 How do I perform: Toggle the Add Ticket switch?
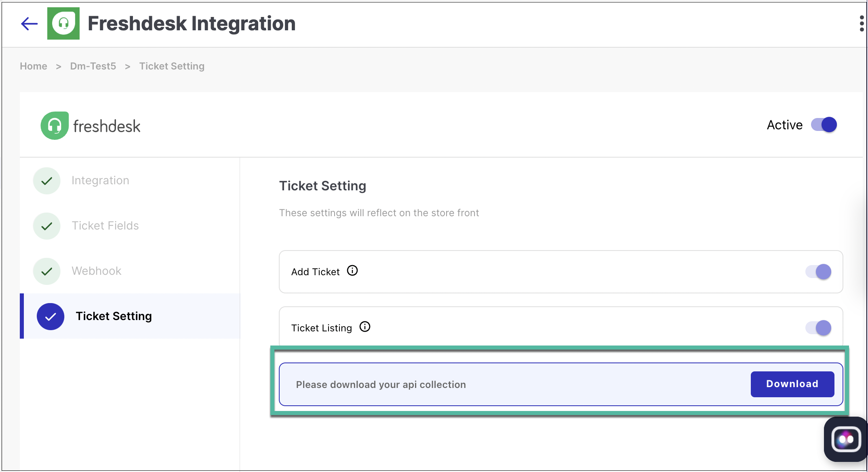[x=818, y=272]
